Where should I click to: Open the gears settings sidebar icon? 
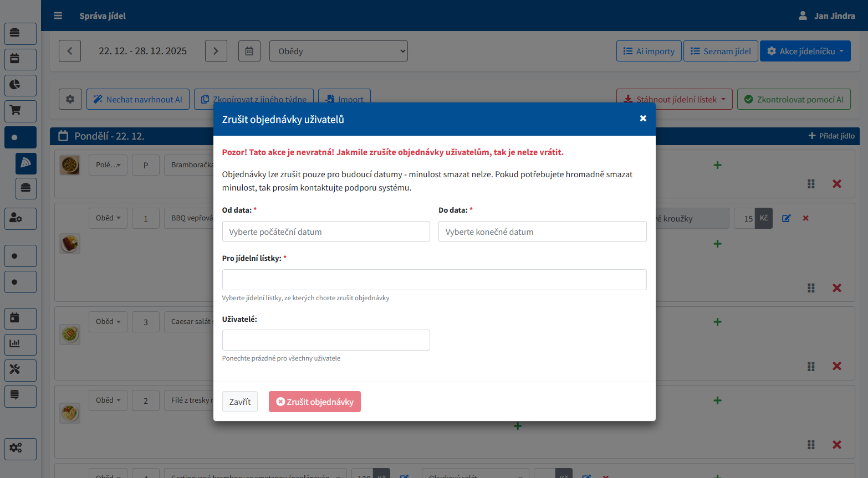21,449
